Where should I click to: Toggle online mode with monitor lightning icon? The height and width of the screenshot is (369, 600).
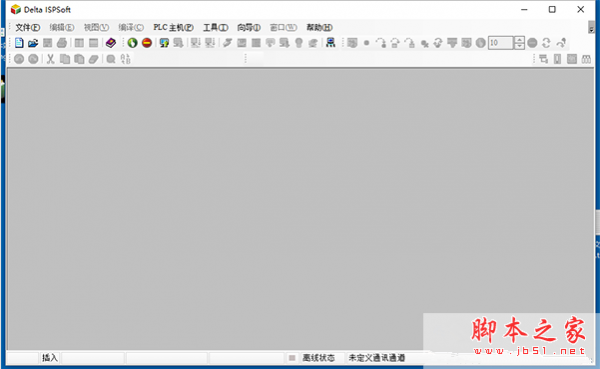click(164, 43)
